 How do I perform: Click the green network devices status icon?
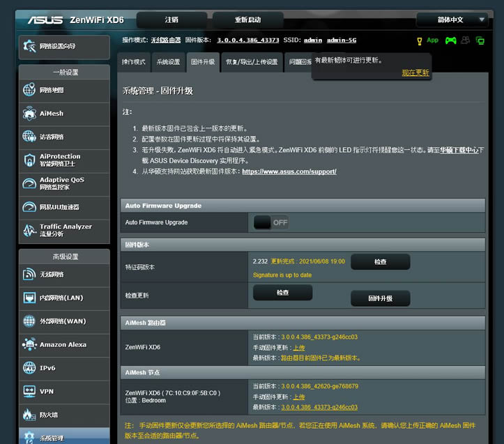(480, 40)
